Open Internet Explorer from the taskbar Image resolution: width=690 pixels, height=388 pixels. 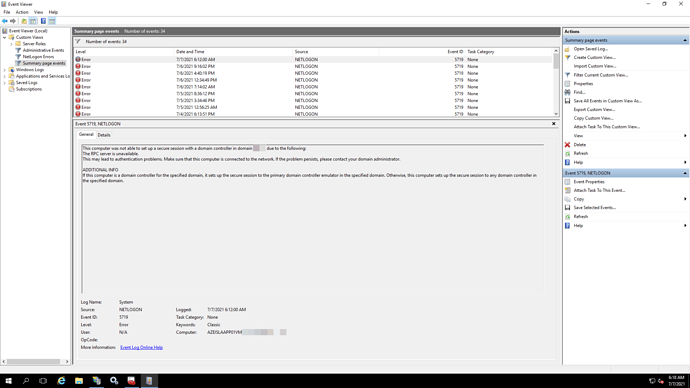click(61, 381)
